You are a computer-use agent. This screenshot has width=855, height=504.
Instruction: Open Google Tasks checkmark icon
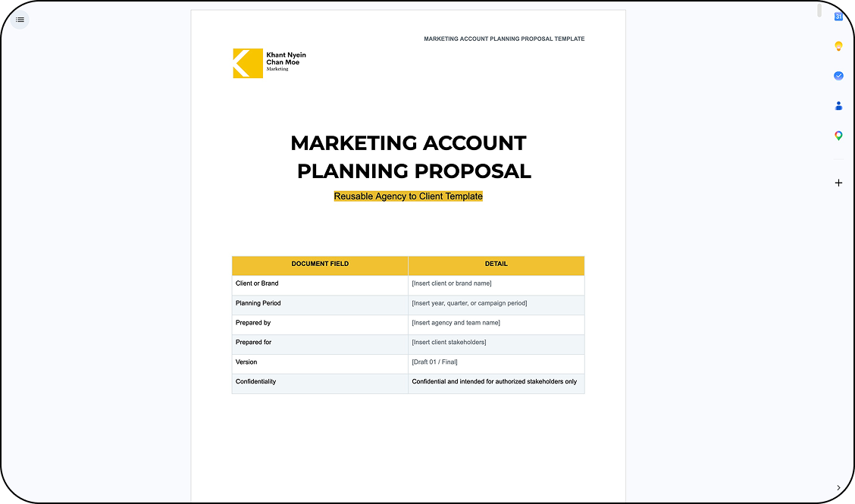[838, 76]
